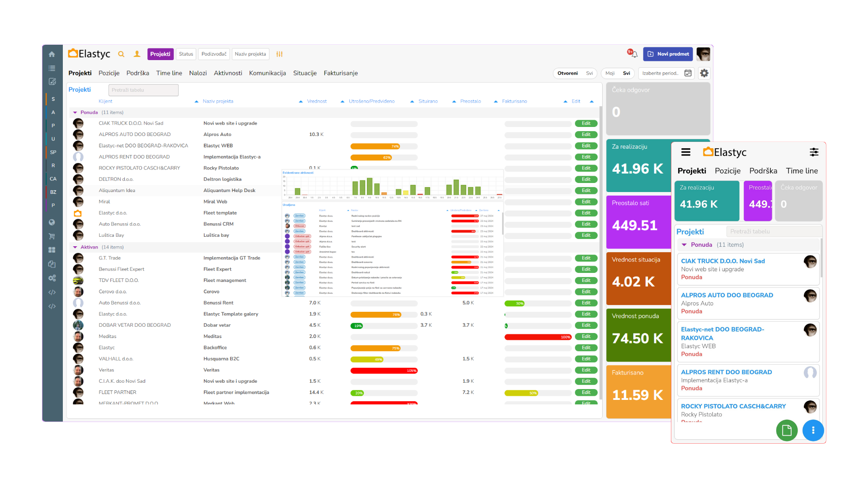The image size is (868, 488).
Task: Open the shopping cart sidebar icon
Action: pos(52,236)
